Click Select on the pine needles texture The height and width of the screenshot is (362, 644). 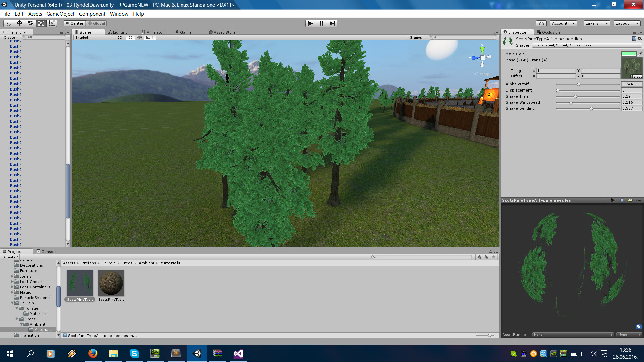636,76
